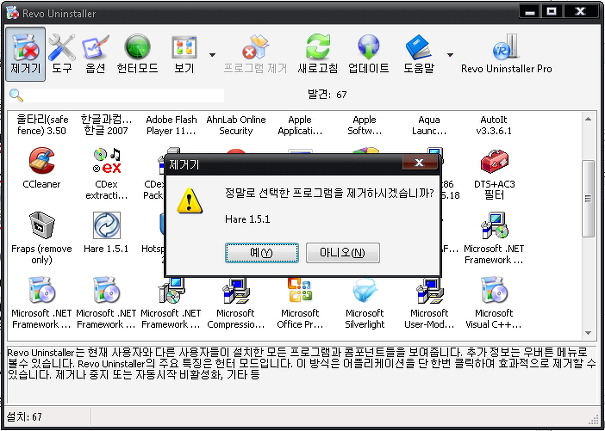Confirm removal with 예(Y) button
This screenshot has width=605, height=431.
coord(262,253)
